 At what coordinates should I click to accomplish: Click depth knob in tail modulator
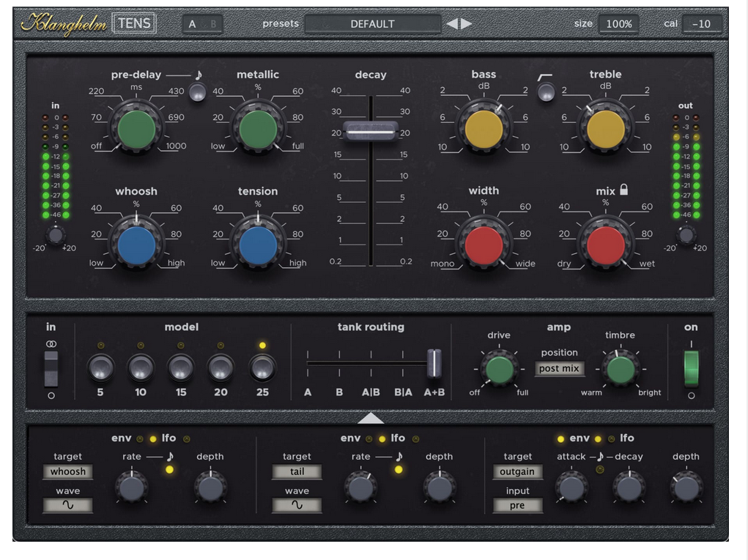440,487
